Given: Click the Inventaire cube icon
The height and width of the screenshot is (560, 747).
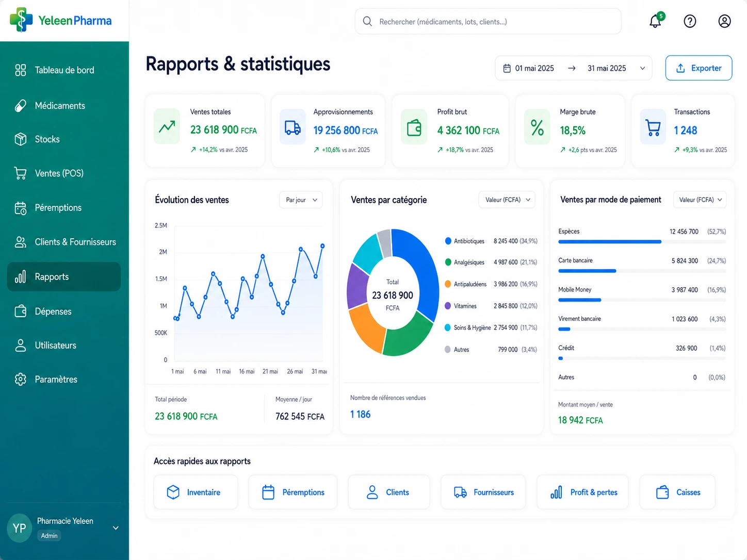Looking at the screenshot, I should 173,492.
